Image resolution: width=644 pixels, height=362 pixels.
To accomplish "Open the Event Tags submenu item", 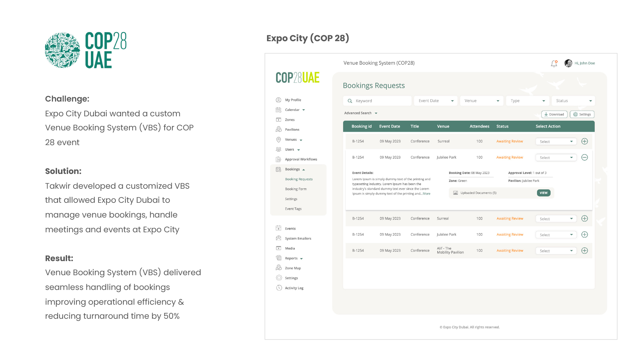I will click(x=293, y=209).
